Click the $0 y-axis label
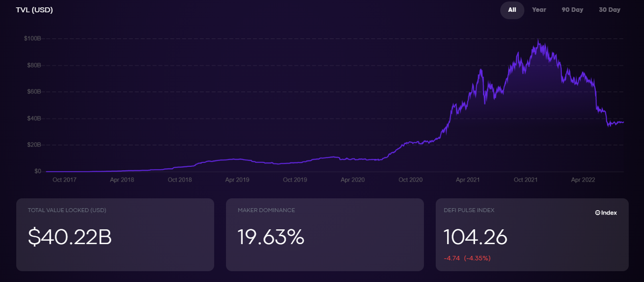The width and height of the screenshot is (644, 282). (37, 171)
